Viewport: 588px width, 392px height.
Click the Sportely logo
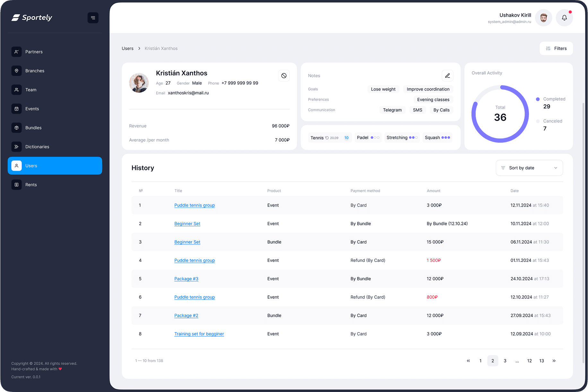point(32,18)
